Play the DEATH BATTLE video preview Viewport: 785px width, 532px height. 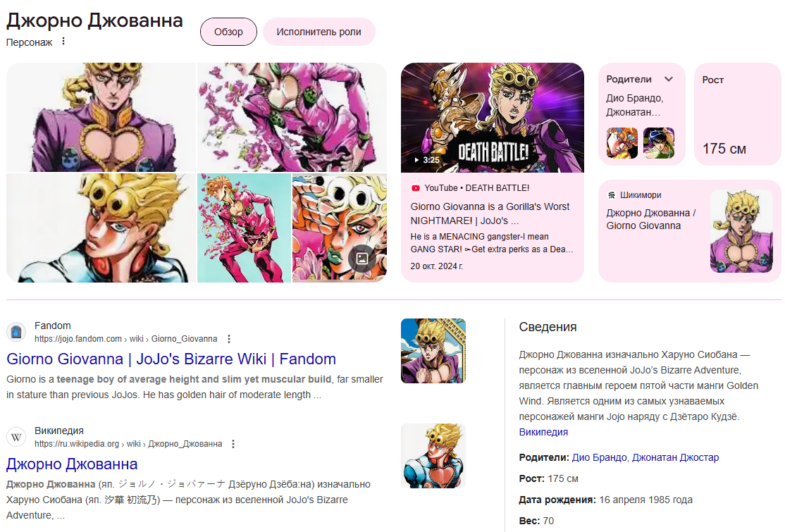pos(492,118)
